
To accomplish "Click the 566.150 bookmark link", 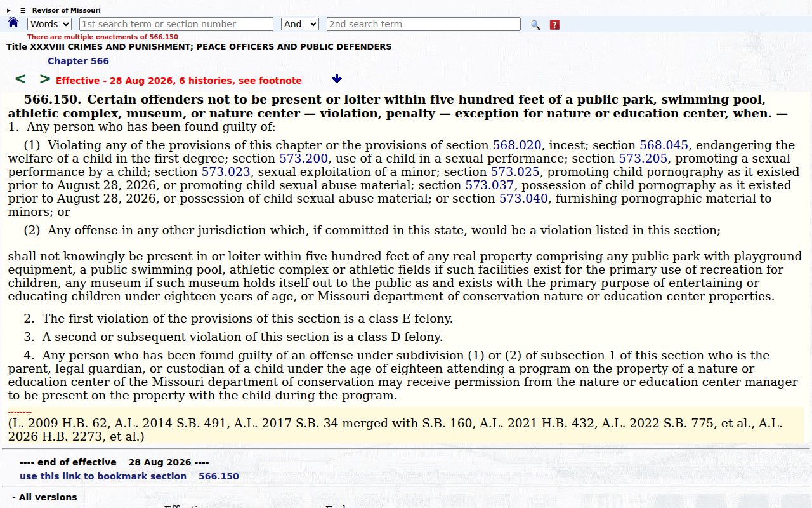I will point(219,476).
